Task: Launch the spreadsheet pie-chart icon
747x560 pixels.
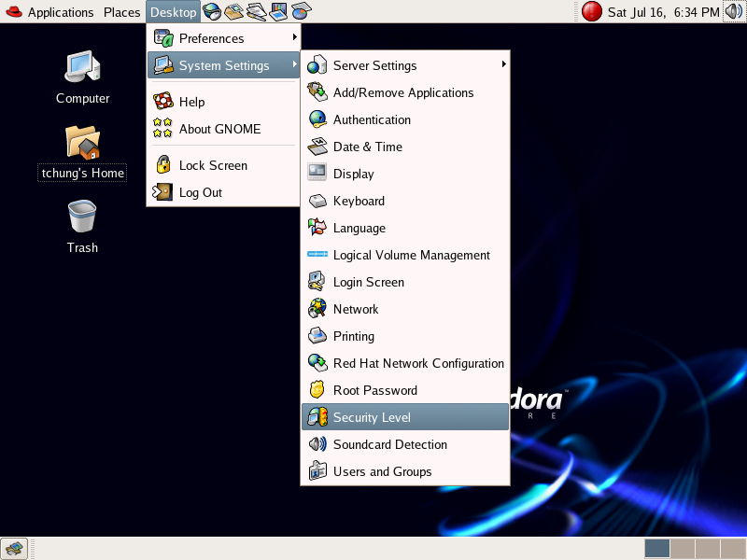Action: pos(301,11)
